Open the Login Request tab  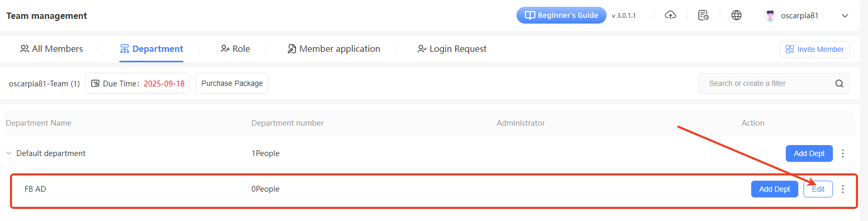pyautogui.click(x=452, y=49)
